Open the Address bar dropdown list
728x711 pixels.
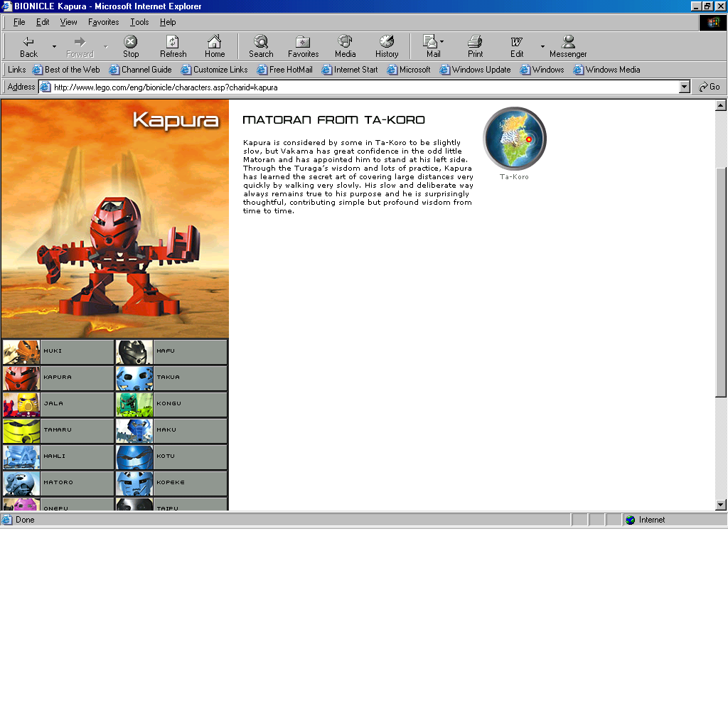pos(685,87)
